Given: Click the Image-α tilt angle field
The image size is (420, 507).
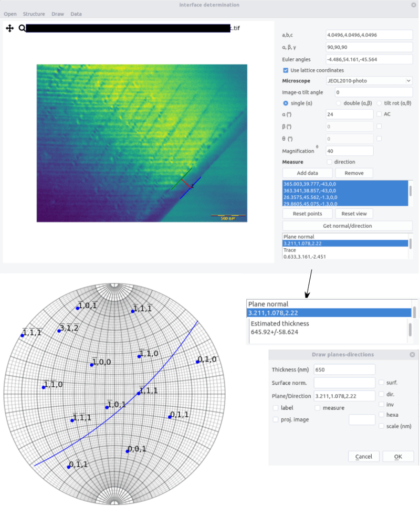Looking at the screenshot, I should pos(374,92).
